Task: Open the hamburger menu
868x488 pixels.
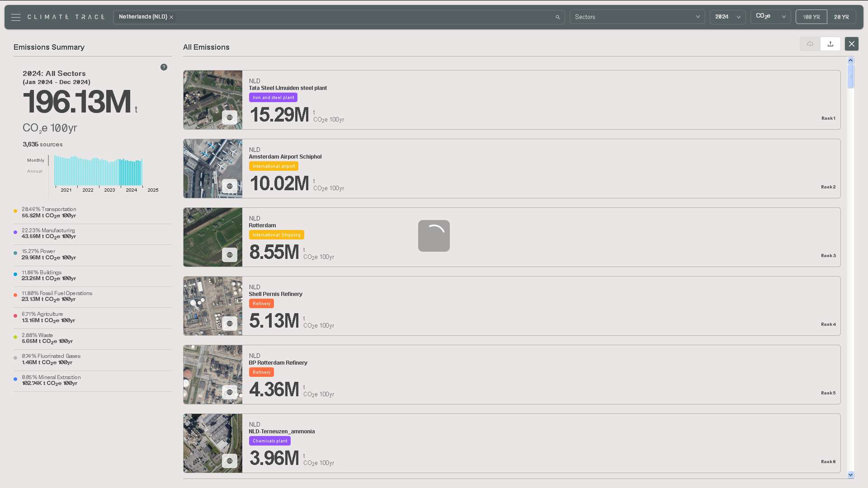Action: coord(16,17)
